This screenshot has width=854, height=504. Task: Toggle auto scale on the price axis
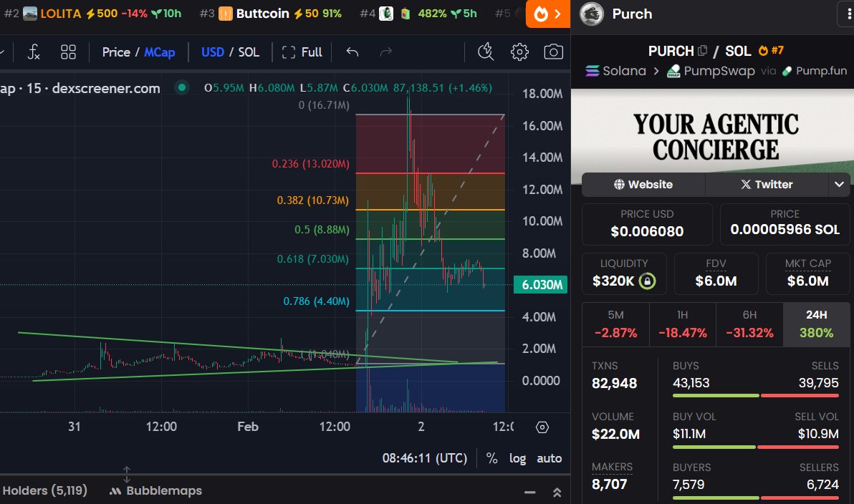tap(549, 458)
